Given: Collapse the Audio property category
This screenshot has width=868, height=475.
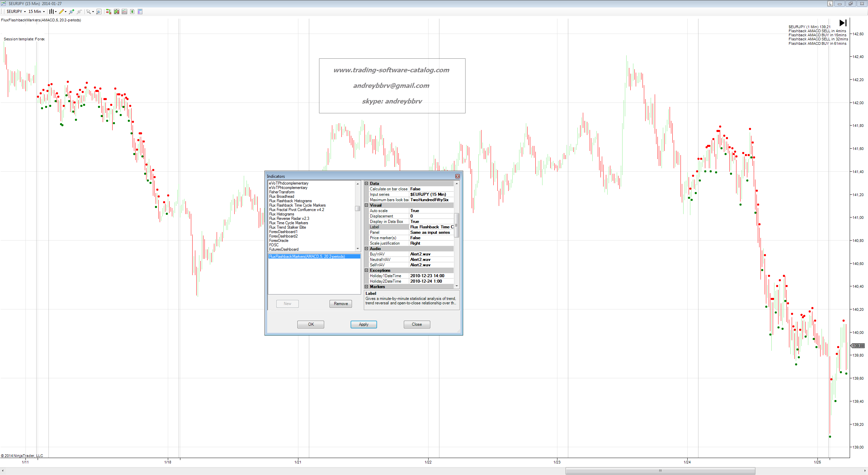Looking at the screenshot, I should 367,249.
